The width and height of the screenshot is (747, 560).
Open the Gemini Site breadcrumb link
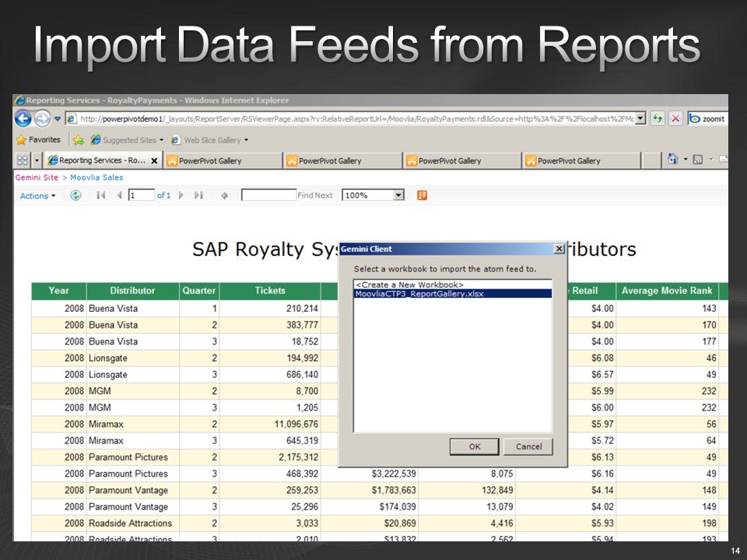click(37, 177)
